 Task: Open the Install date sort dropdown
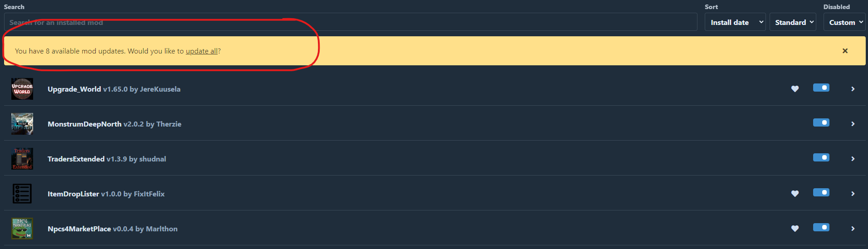click(735, 22)
